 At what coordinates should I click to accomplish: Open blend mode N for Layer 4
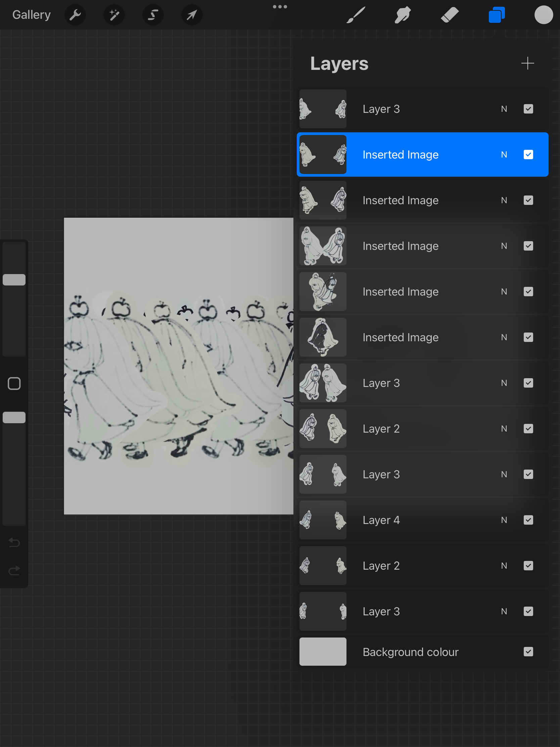(504, 520)
